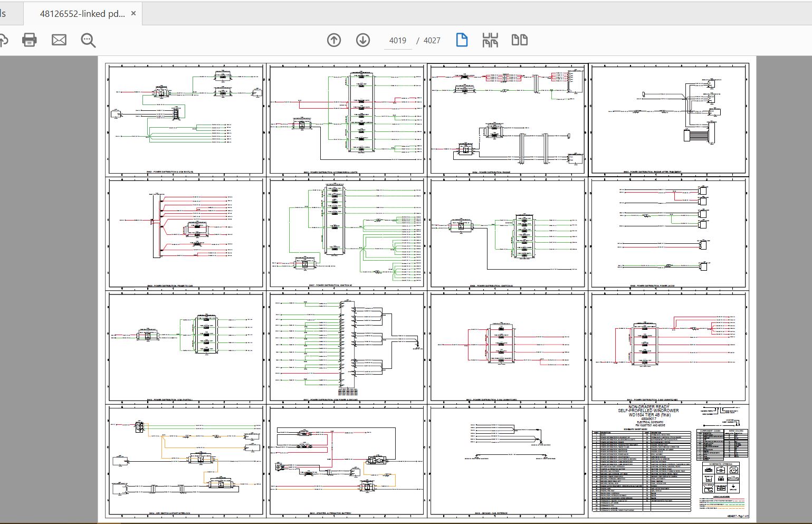Select the 48126552-linked pdf tab

(x=82, y=14)
